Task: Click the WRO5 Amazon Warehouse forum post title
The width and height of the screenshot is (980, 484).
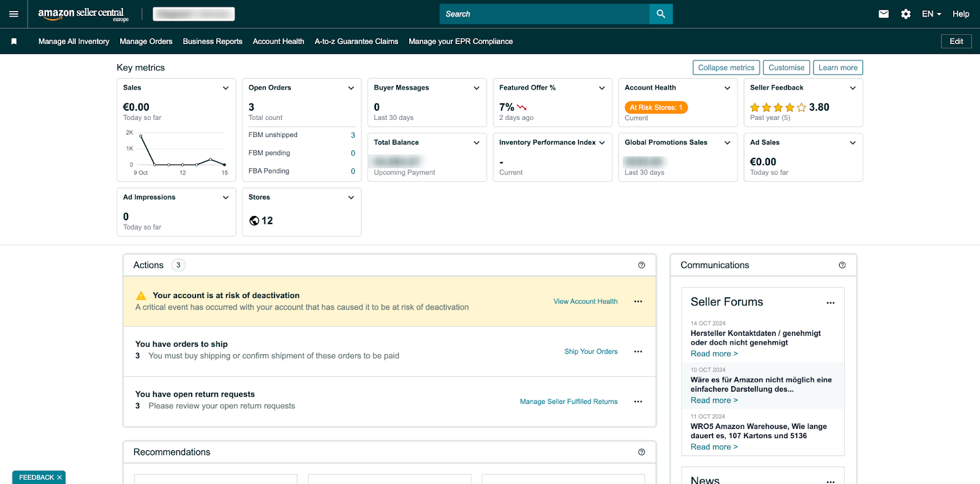Action: [x=759, y=431]
